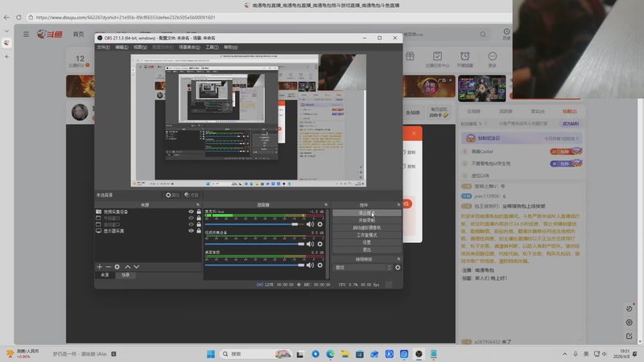Toggle lock on 视频采集设备 source

[199, 212]
